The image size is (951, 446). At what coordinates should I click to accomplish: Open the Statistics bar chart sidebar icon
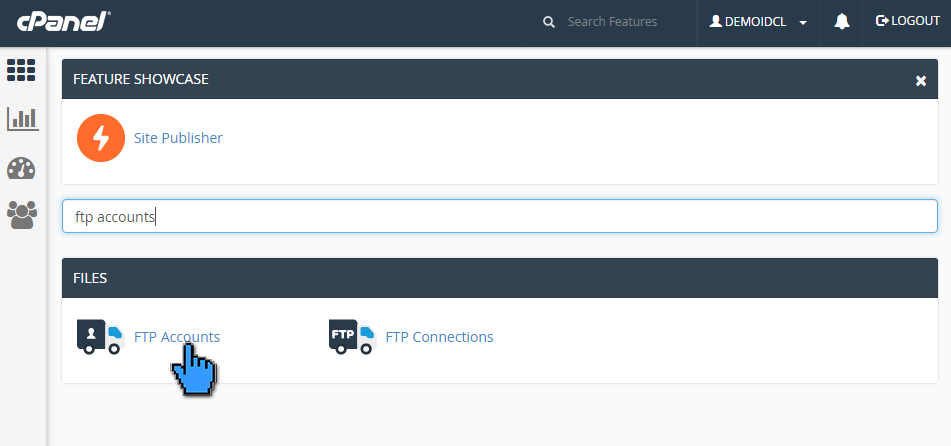tap(21, 119)
